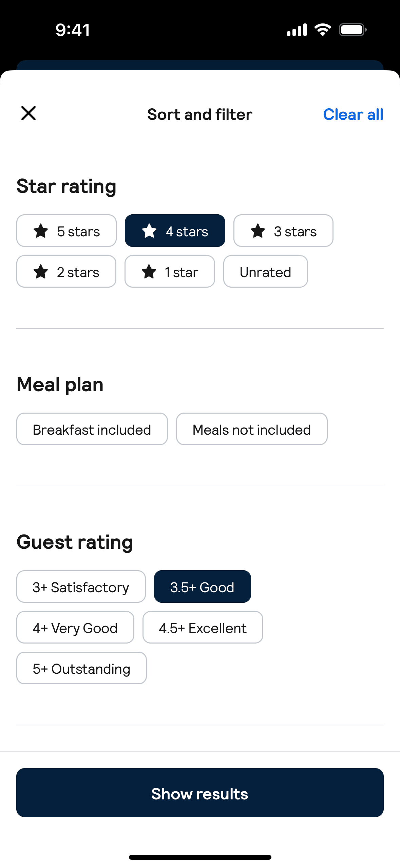Tap the star icon on 5 stars chip
This screenshot has height=868, width=400.
(x=41, y=231)
